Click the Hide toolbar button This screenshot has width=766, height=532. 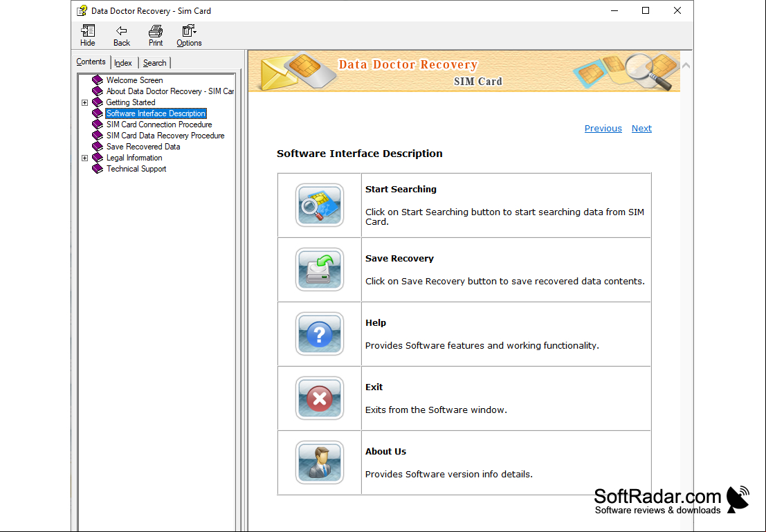pyautogui.click(x=88, y=36)
